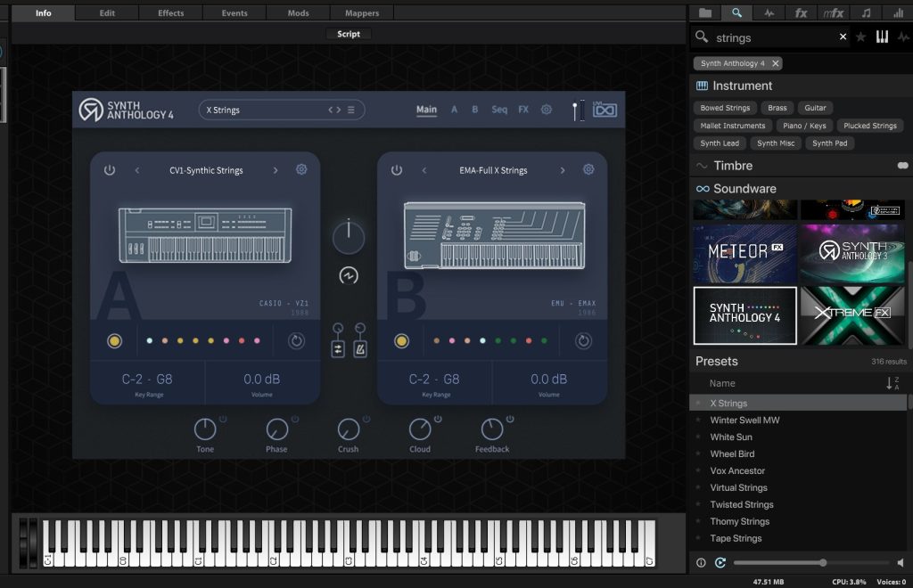
Task: Select the Synth Anthology 3 soundware thumbnail
Action: pyautogui.click(x=852, y=253)
